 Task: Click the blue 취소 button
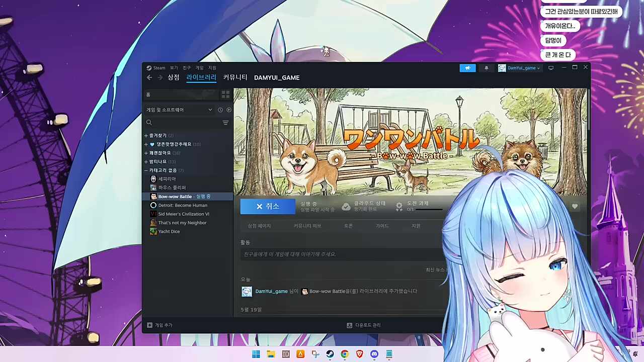[268, 206]
